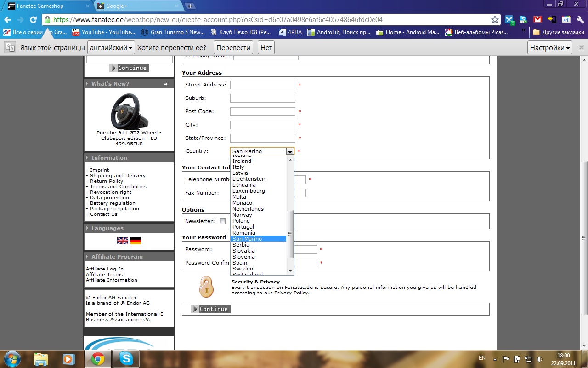Click into the State/Province field

262,138
